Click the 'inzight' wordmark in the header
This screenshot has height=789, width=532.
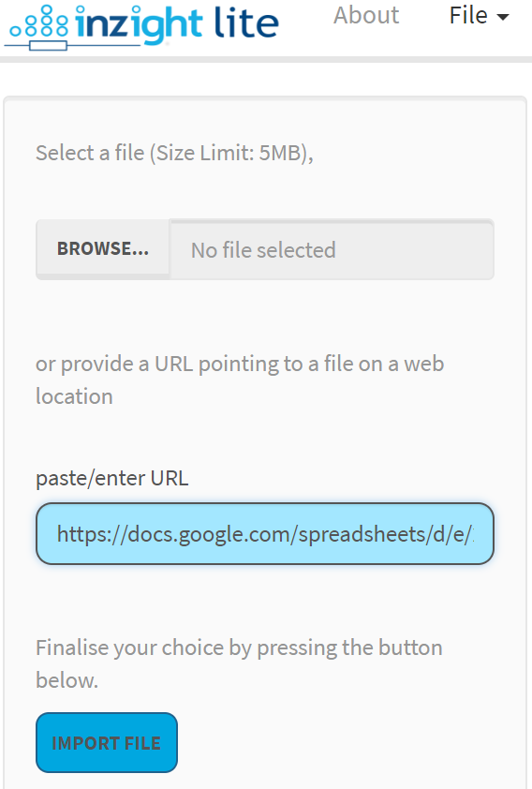click(139, 23)
